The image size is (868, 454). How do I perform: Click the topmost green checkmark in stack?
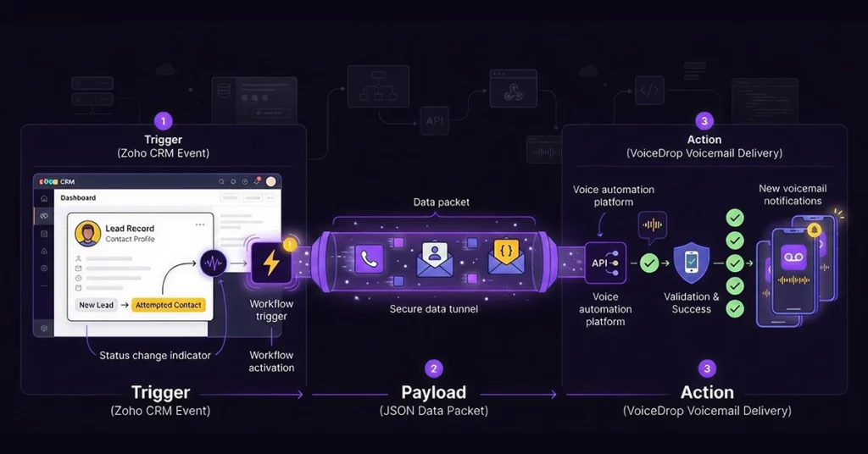click(x=735, y=218)
